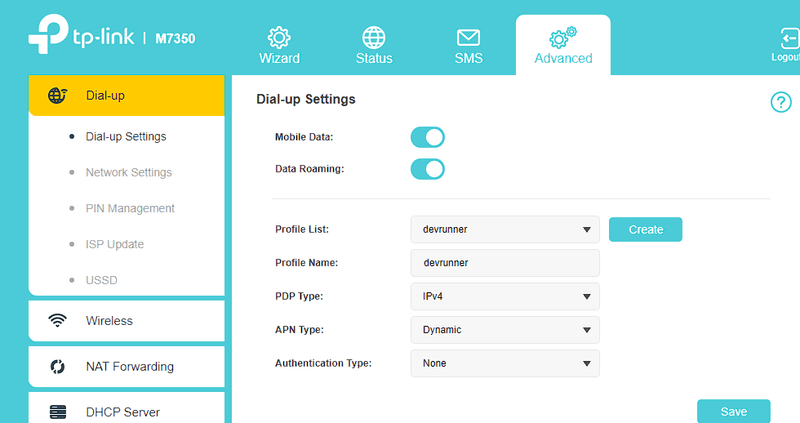Image resolution: width=800 pixels, height=423 pixels.
Task: Click the Wireless wifi icon
Action: point(57,320)
